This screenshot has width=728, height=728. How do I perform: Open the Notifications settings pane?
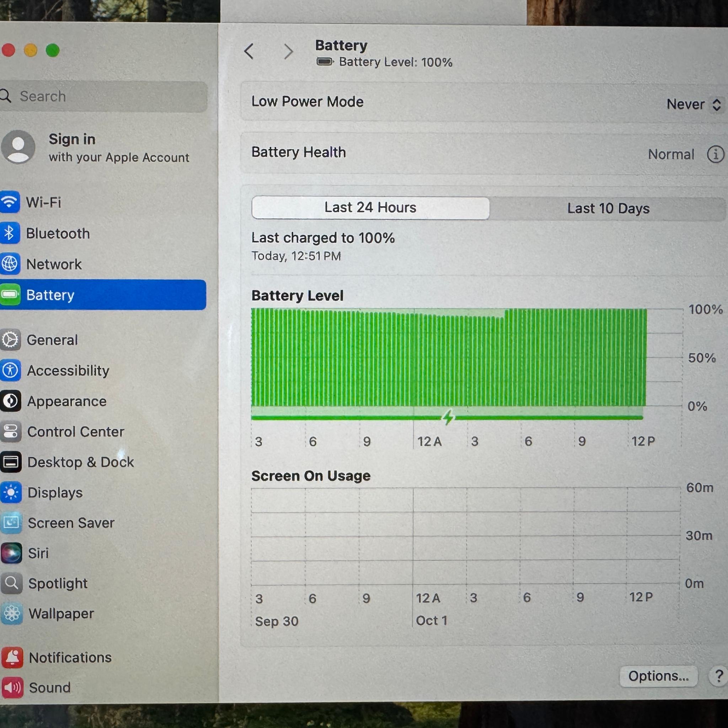pos(102,658)
